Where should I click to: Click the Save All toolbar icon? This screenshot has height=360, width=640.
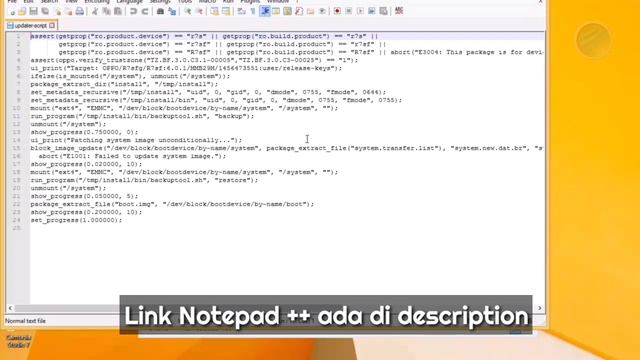(x=45, y=11)
